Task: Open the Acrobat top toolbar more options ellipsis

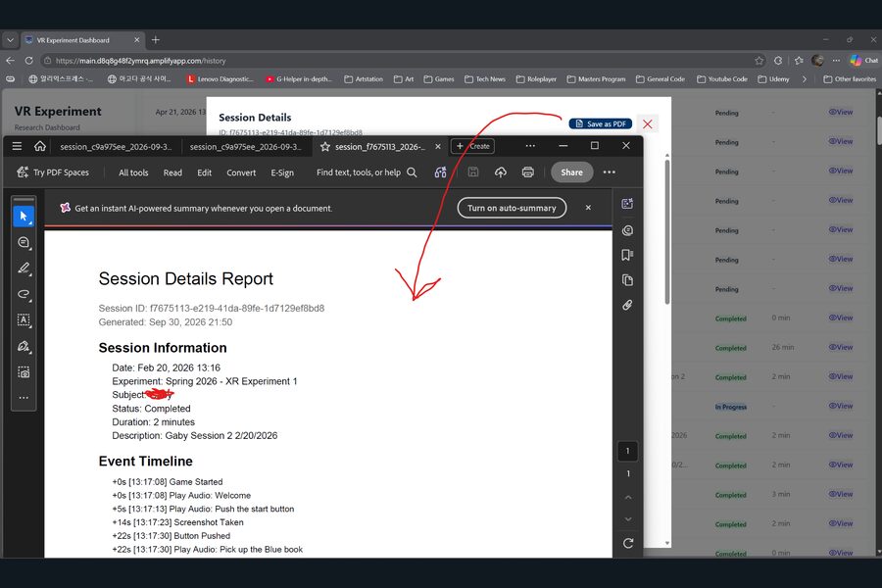Action: point(610,172)
